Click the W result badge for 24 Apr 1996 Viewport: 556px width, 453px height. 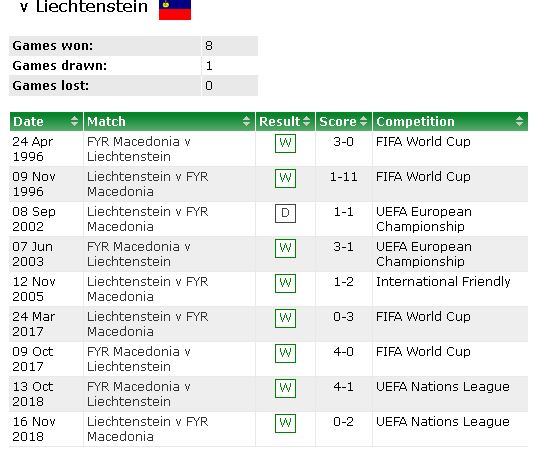pos(285,143)
